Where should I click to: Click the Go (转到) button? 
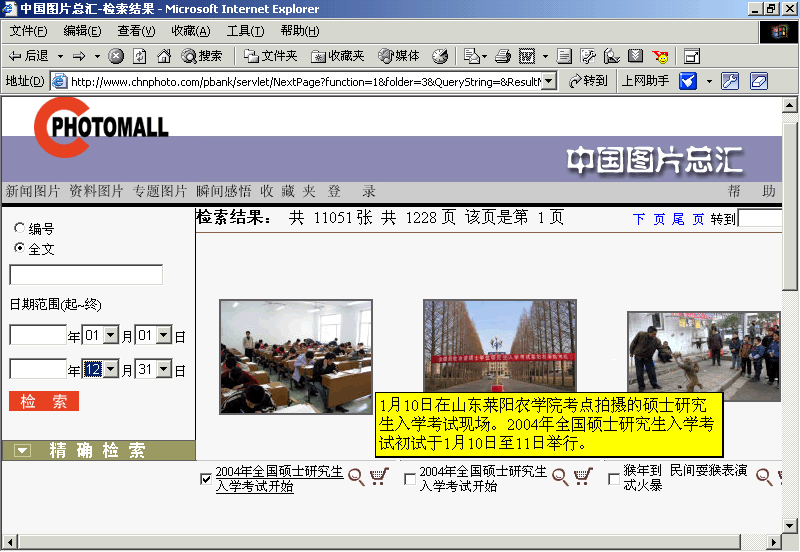588,81
